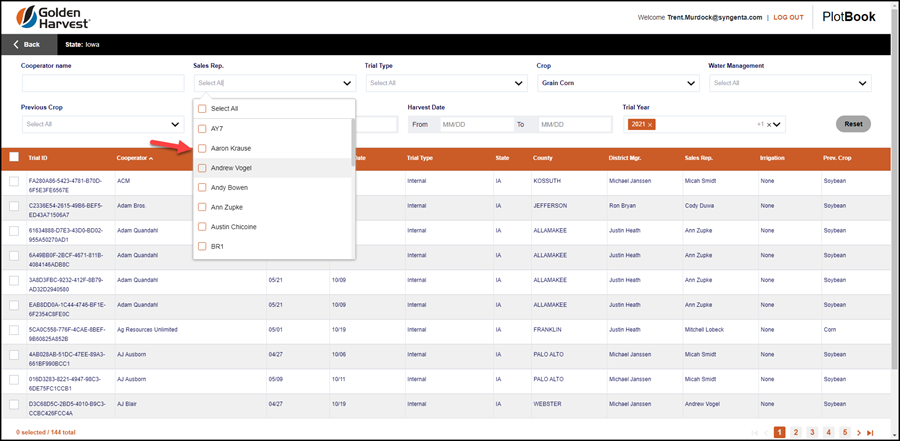Jump to the first results page
Screen dimensions: 900x441
click(755, 432)
